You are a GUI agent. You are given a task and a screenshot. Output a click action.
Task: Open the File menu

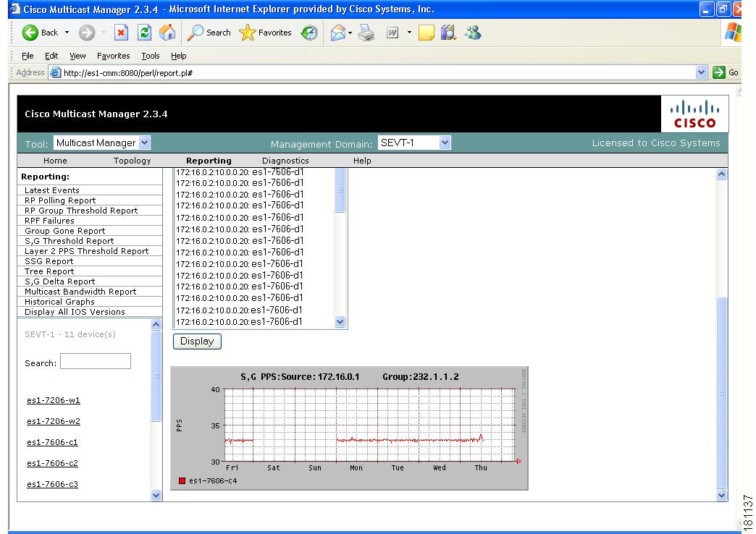pyautogui.click(x=28, y=56)
